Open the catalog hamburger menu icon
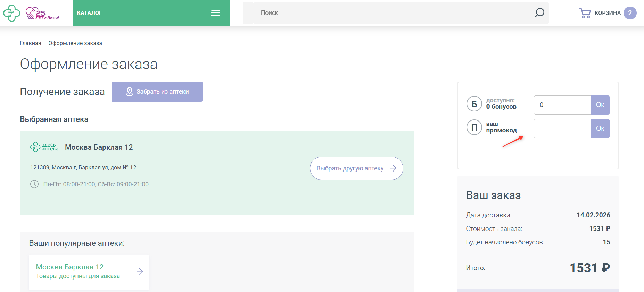This screenshot has width=644, height=292. coord(215,13)
